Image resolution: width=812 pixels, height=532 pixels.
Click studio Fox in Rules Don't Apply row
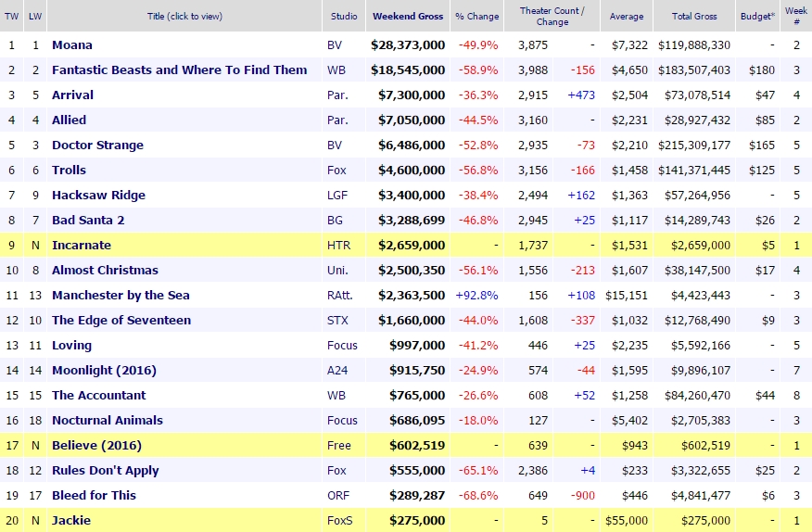coord(336,470)
